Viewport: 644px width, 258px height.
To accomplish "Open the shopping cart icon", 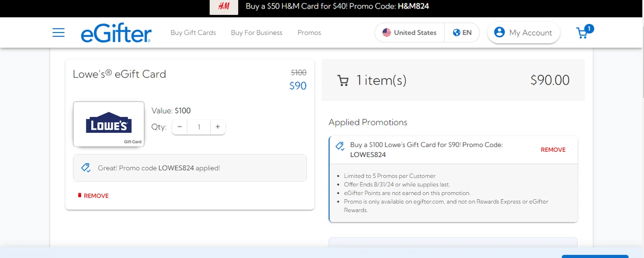I will click(x=583, y=33).
